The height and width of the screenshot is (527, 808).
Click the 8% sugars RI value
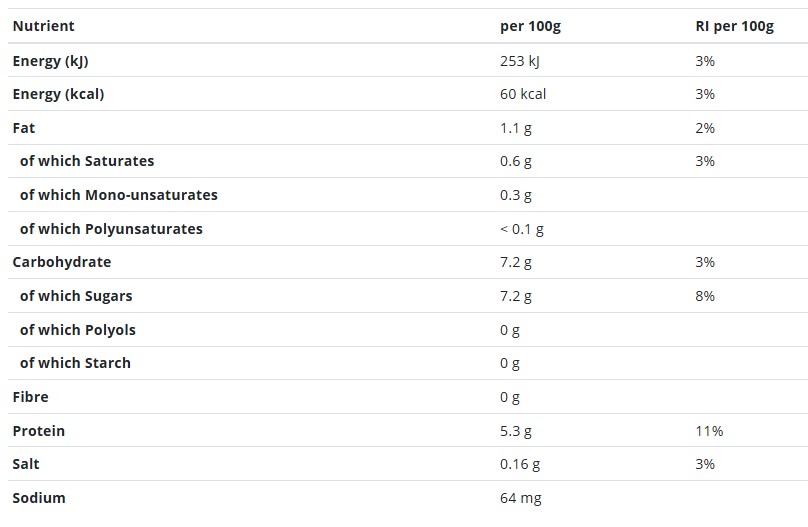click(x=704, y=296)
